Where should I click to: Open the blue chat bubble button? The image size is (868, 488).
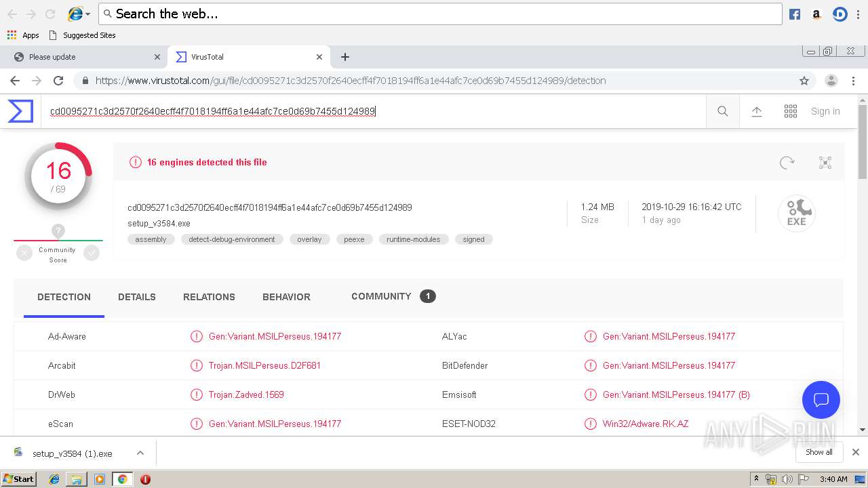(821, 400)
